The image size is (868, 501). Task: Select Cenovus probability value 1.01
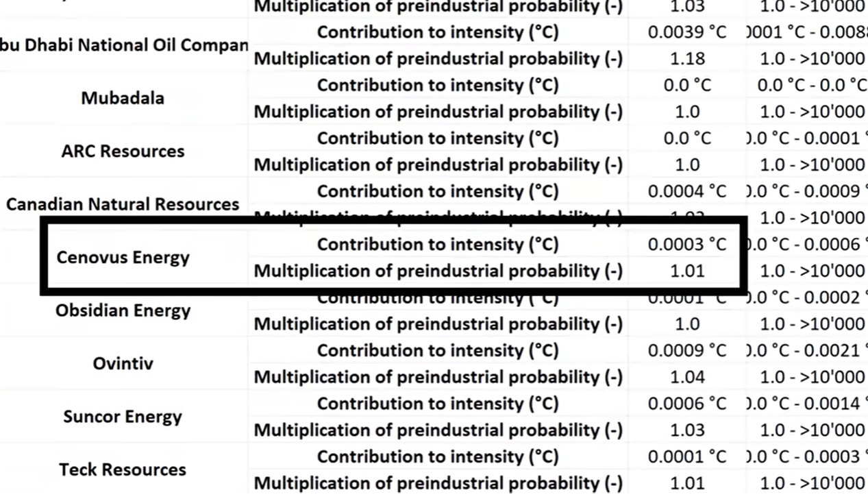[x=686, y=271]
